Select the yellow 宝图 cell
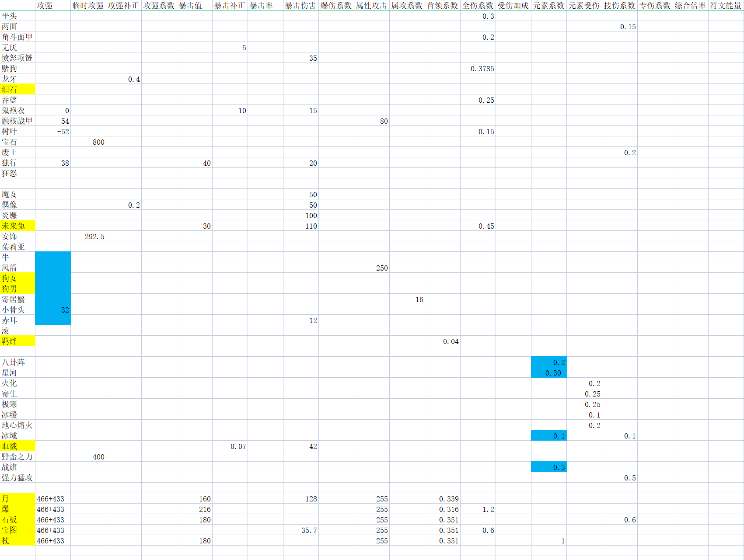 [17, 530]
